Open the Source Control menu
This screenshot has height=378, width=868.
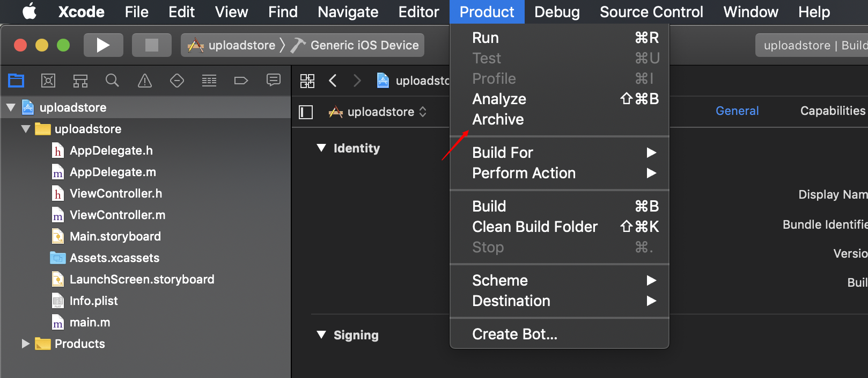click(651, 12)
